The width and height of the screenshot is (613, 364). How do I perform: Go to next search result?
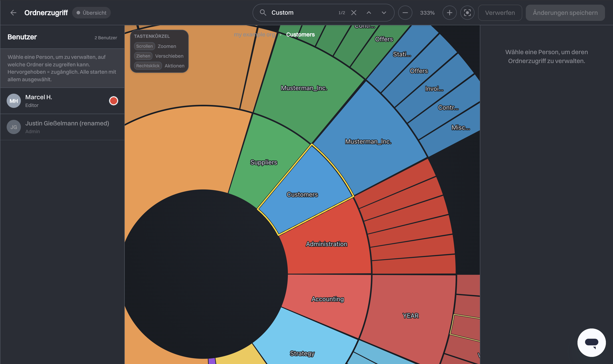pyautogui.click(x=384, y=13)
